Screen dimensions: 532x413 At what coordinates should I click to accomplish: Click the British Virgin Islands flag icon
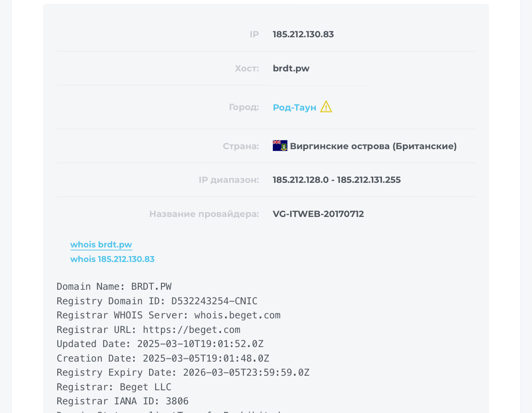coord(280,146)
